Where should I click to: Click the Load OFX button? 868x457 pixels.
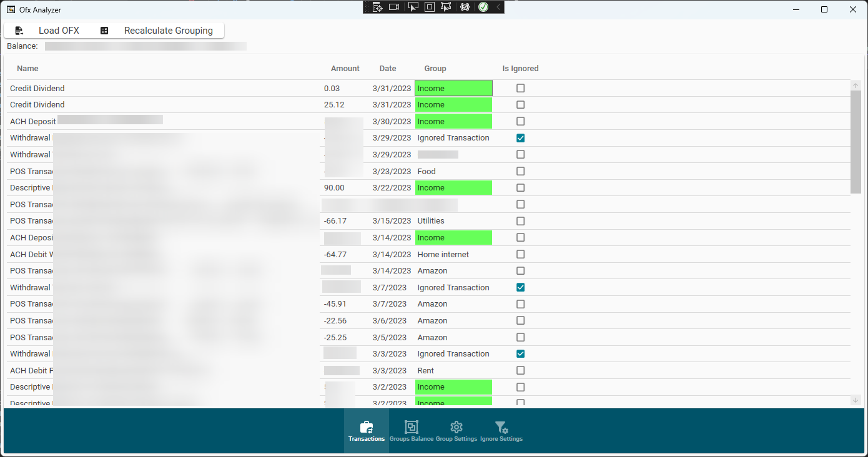(x=59, y=29)
